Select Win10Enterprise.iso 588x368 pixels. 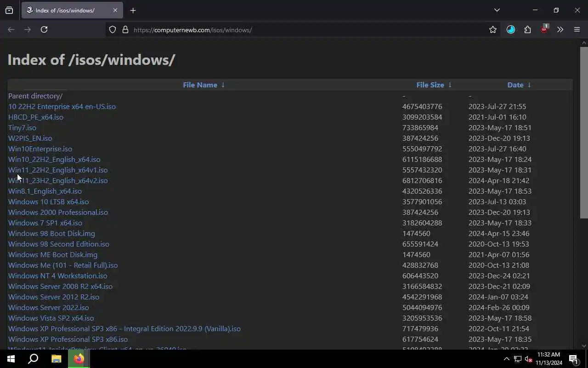click(40, 149)
